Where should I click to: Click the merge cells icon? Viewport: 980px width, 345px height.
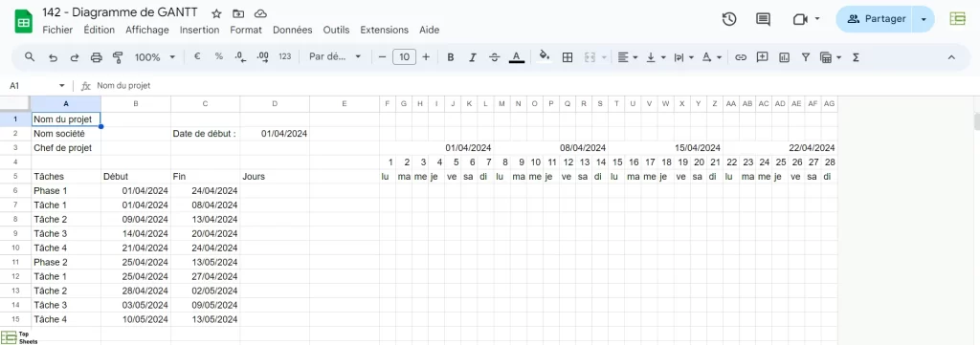pyautogui.click(x=589, y=57)
